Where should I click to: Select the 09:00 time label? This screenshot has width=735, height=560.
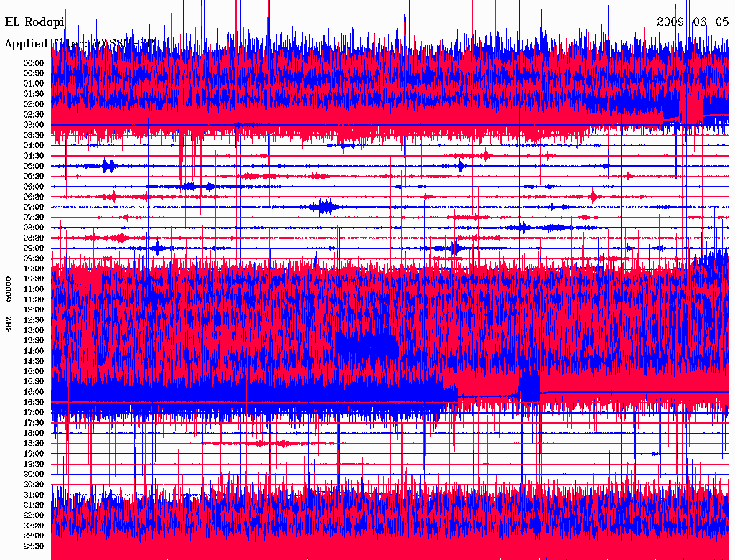(x=34, y=248)
